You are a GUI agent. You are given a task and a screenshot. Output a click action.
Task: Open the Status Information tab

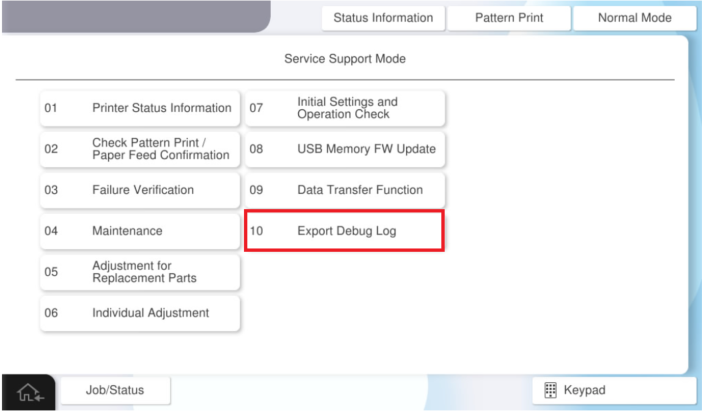382,18
